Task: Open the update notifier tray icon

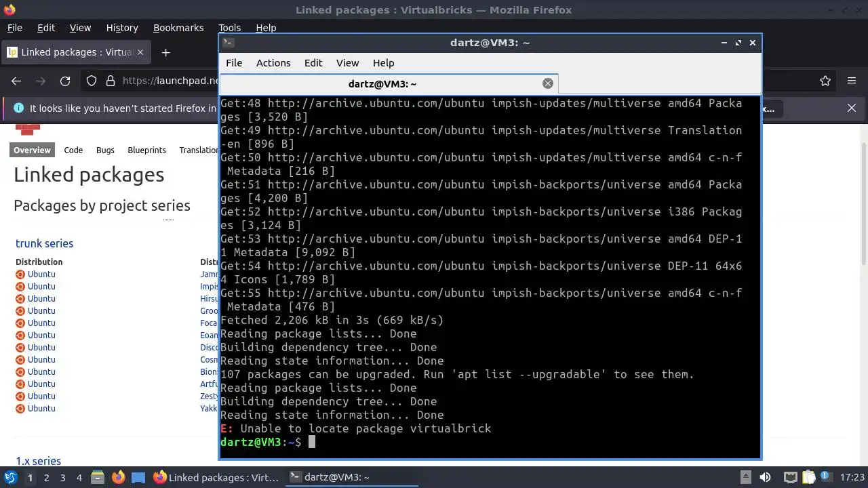Action: (827, 477)
